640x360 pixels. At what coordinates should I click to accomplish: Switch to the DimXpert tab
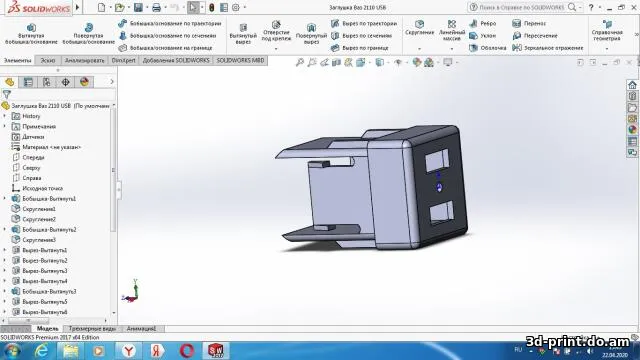[124, 60]
